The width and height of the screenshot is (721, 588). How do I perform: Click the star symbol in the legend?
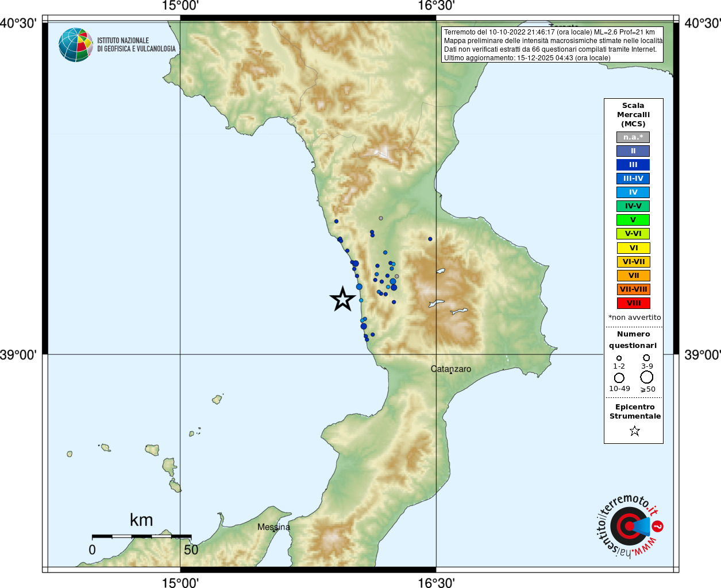tap(634, 431)
